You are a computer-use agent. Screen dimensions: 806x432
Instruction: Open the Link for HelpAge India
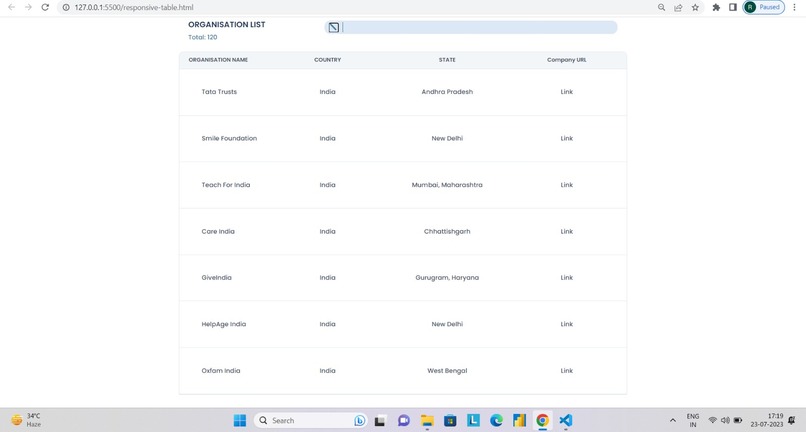pyautogui.click(x=566, y=324)
